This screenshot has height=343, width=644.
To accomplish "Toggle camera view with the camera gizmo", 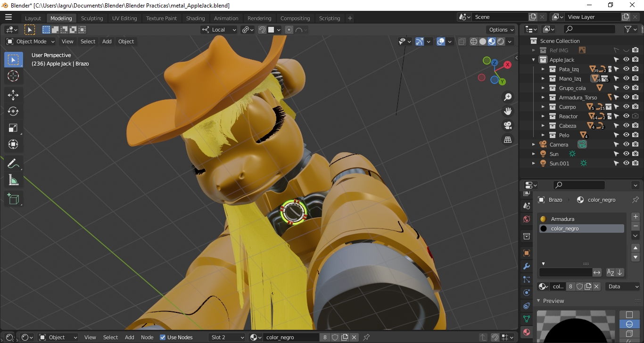I will pos(508,125).
